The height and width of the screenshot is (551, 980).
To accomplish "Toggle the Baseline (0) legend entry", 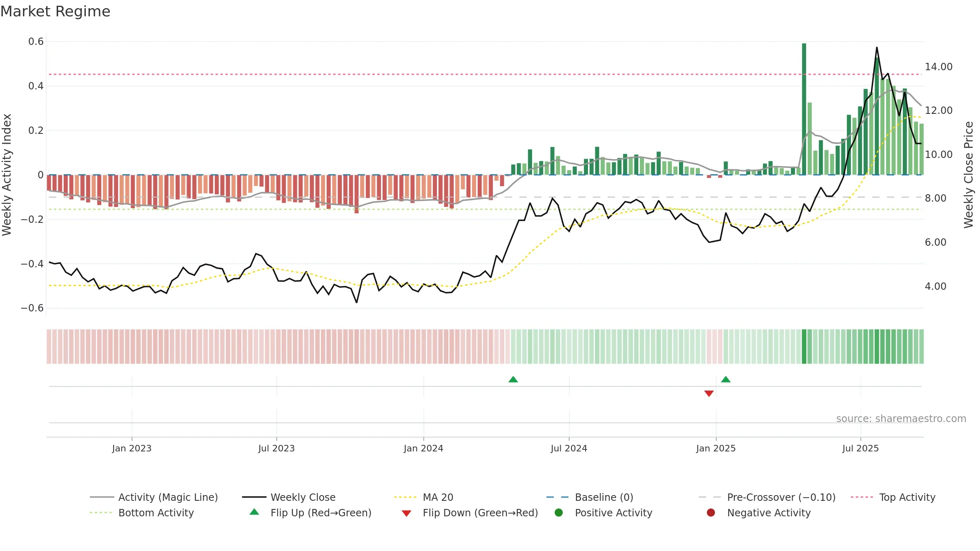I will (590, 497).
